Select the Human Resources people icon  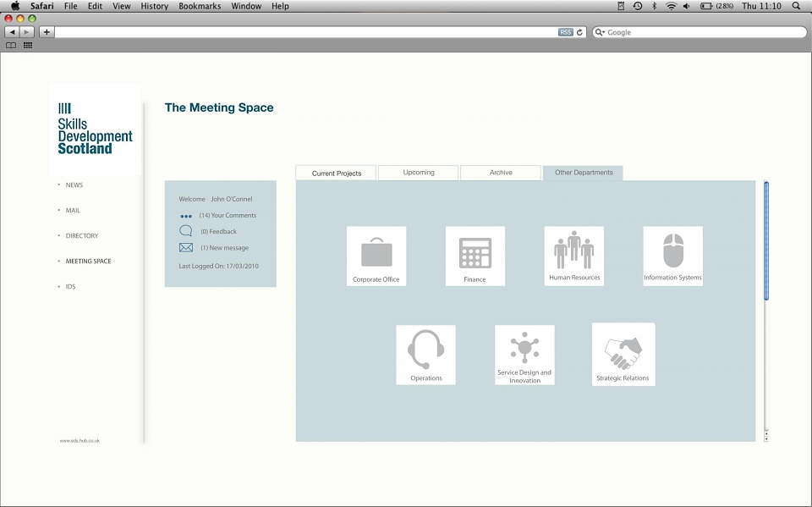click(x=573, y=250)
